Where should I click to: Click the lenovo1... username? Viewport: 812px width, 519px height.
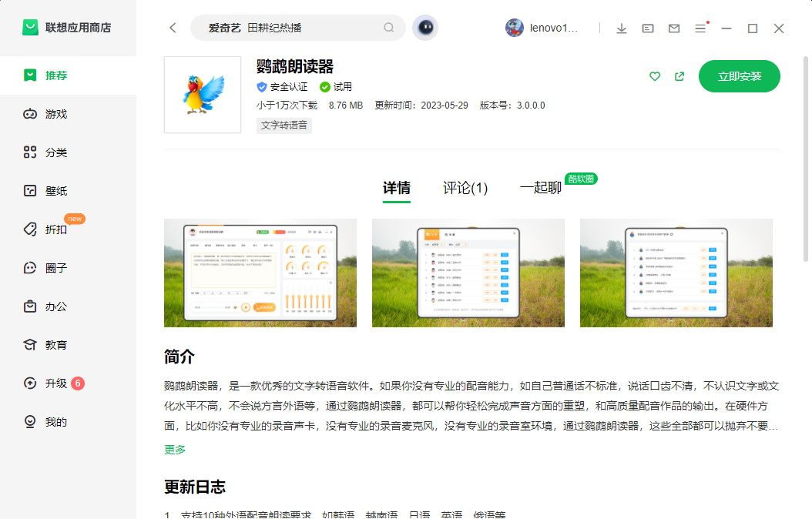[x=554, y=28]
